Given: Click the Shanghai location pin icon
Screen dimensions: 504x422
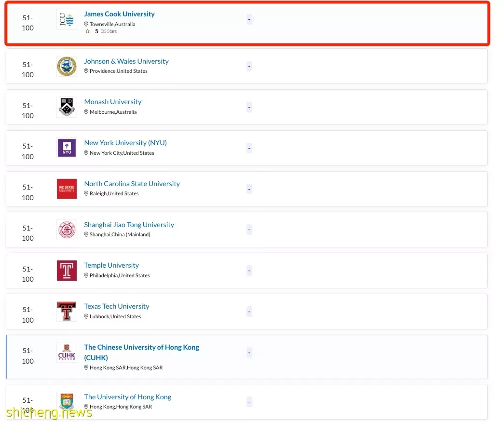Looking at the screenshot, I should 86,234.
